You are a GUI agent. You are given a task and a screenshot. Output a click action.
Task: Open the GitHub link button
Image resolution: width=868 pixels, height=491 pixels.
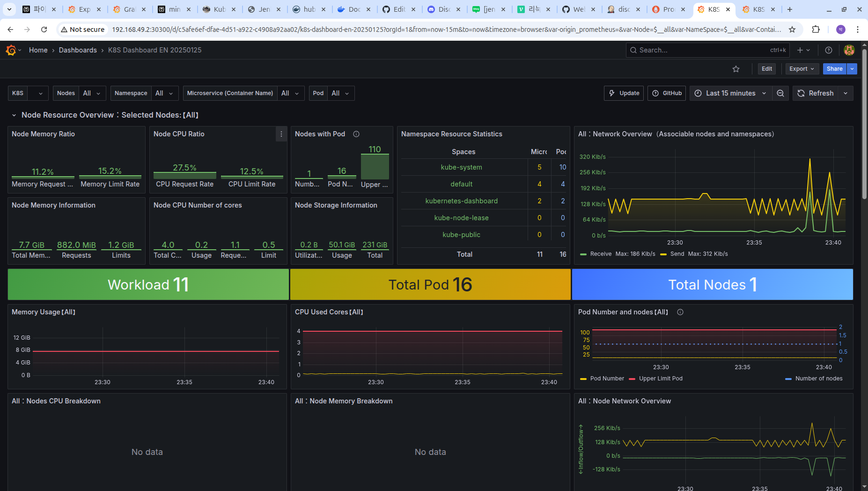click(667, 93)
